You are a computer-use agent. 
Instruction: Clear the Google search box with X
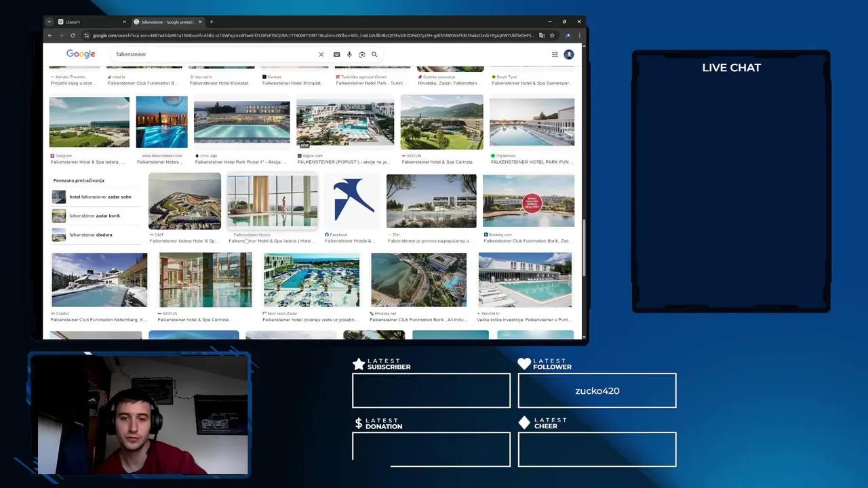pos(321,54)
